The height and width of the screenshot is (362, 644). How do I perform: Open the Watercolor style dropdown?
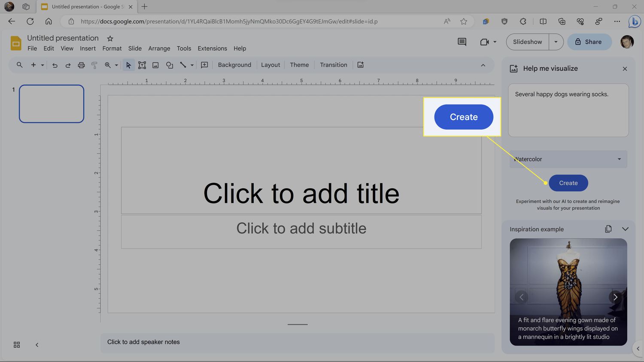click(568, 159)
